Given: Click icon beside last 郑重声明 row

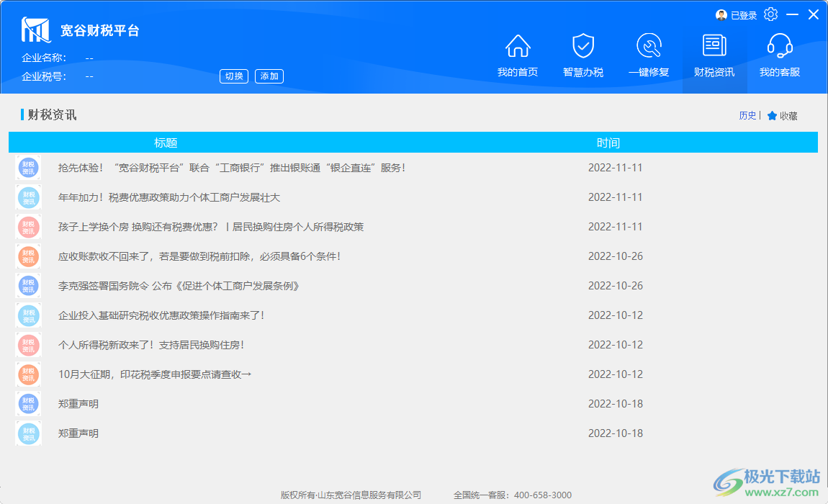Looking at the screenshot, I should [x=29, y=433].
